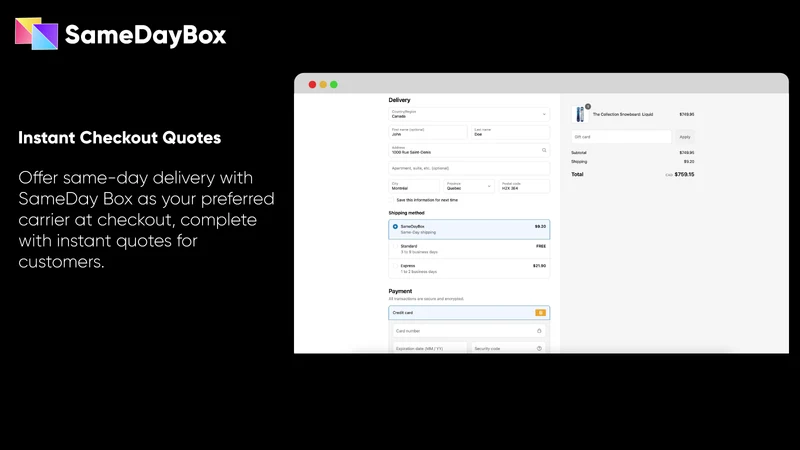Click the Security code input field

point(509,348)
